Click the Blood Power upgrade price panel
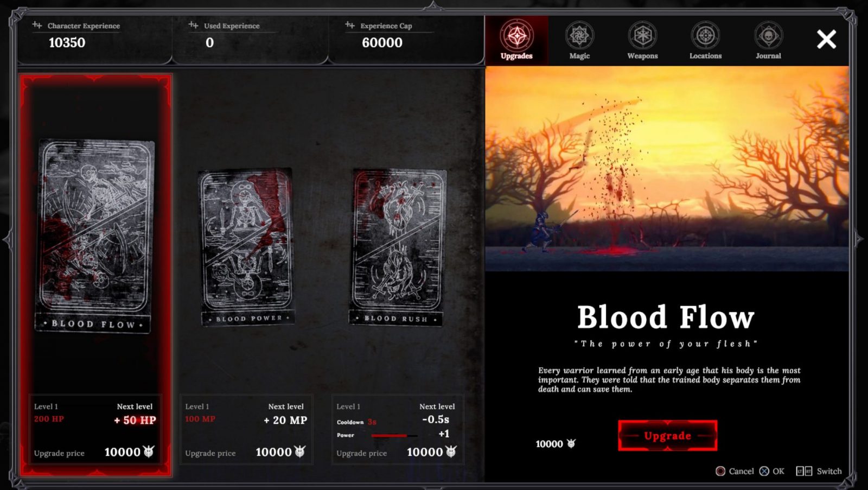 click(246, 452)
